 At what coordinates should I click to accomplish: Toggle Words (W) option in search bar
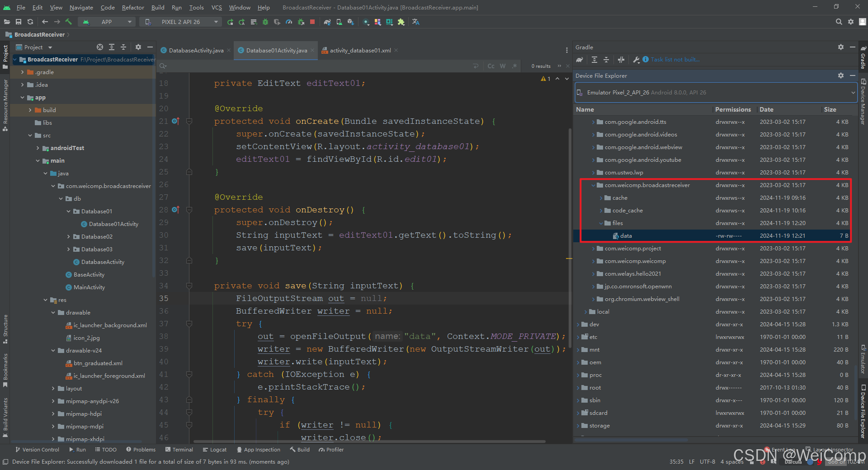(x=503, y=66)
